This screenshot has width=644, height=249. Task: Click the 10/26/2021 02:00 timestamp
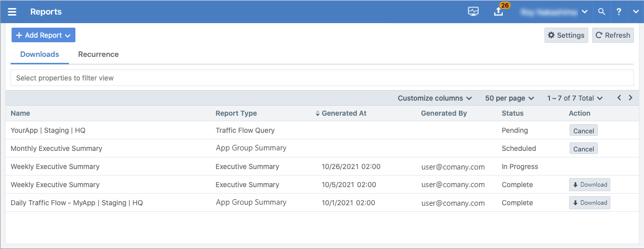tap(351, 167)
